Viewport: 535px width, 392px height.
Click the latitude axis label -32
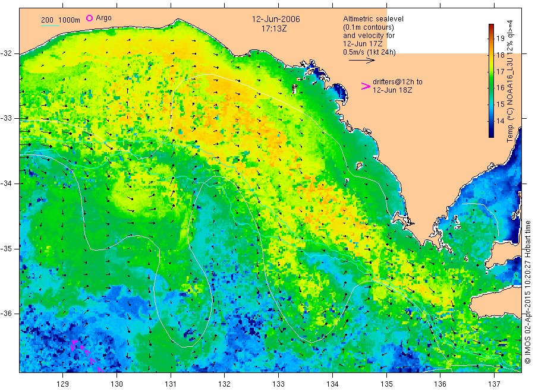(6, 53)
